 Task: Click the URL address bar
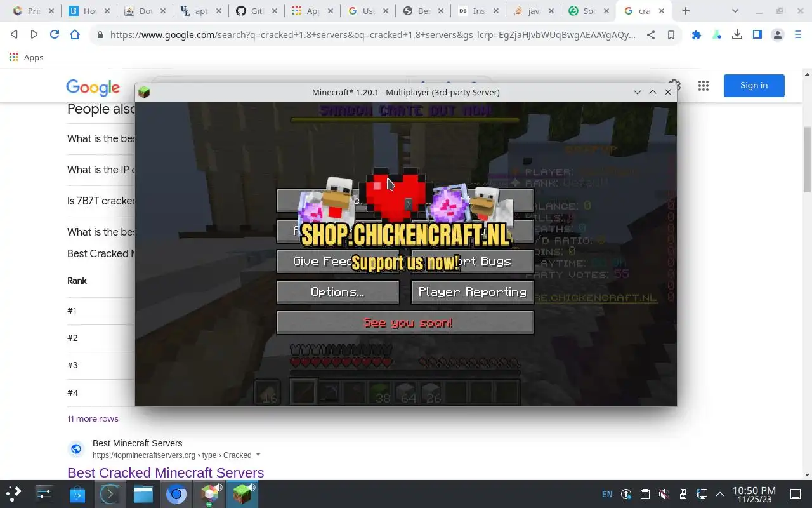[x=372, y=35]
